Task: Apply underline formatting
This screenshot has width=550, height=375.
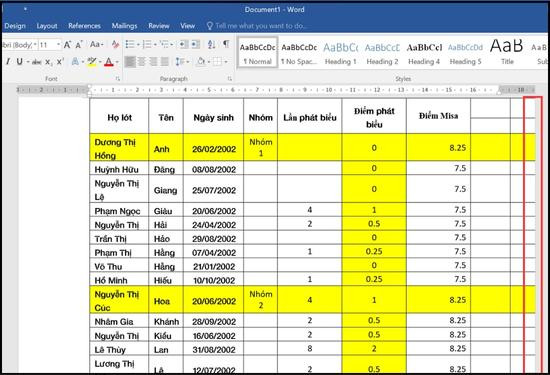Action: coord(19,62)
